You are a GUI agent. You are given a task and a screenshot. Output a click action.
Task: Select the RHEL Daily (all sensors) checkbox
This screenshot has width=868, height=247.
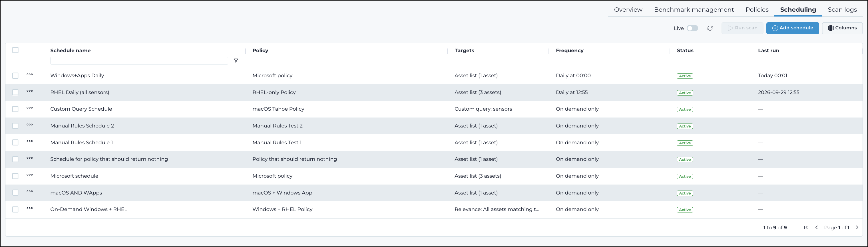[15, 92]
